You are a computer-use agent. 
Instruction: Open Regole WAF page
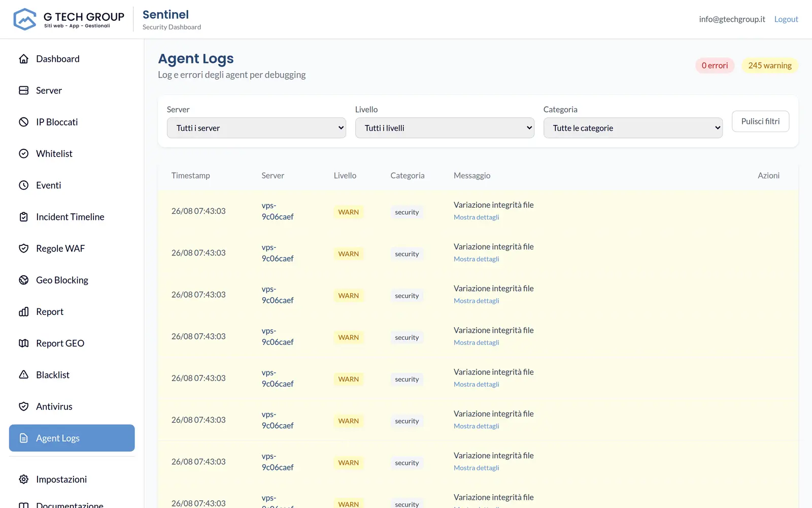coord(72,248)
